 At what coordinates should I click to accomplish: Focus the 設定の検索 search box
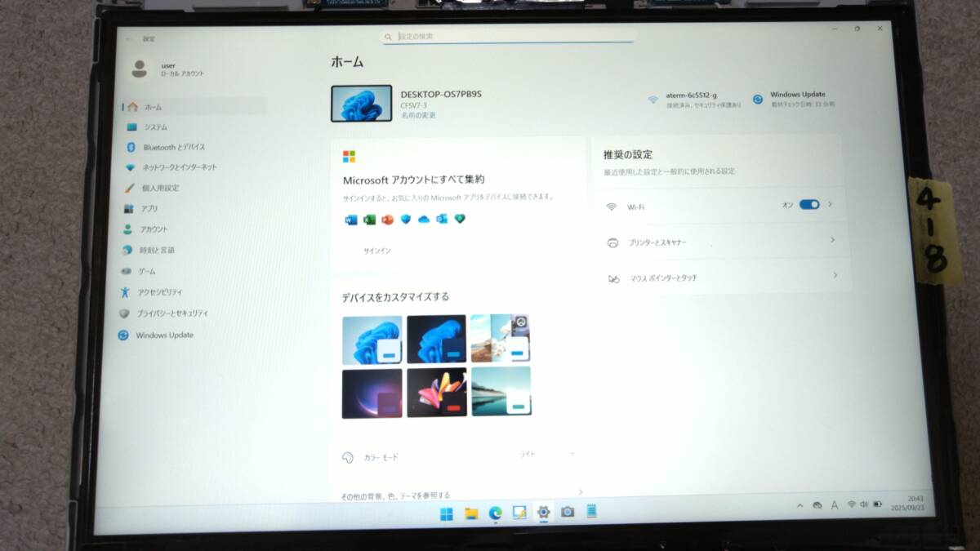click(x=508, y=37)
